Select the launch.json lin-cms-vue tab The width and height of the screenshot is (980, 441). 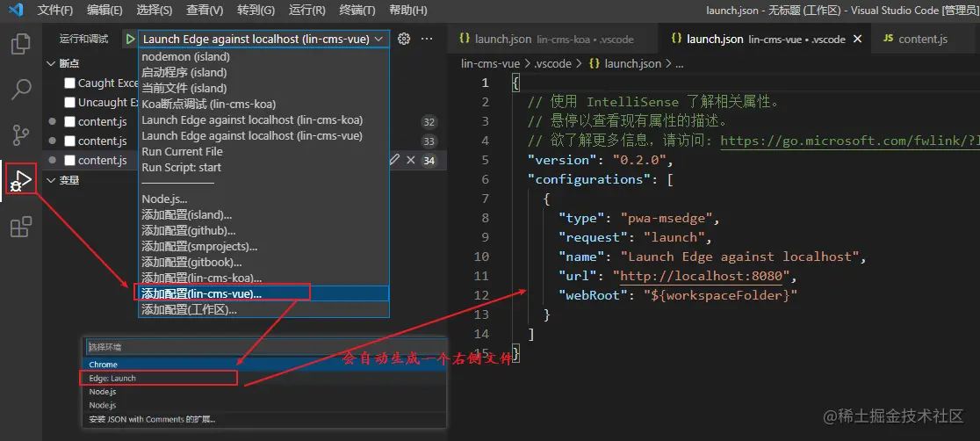(x=765, y=39)
